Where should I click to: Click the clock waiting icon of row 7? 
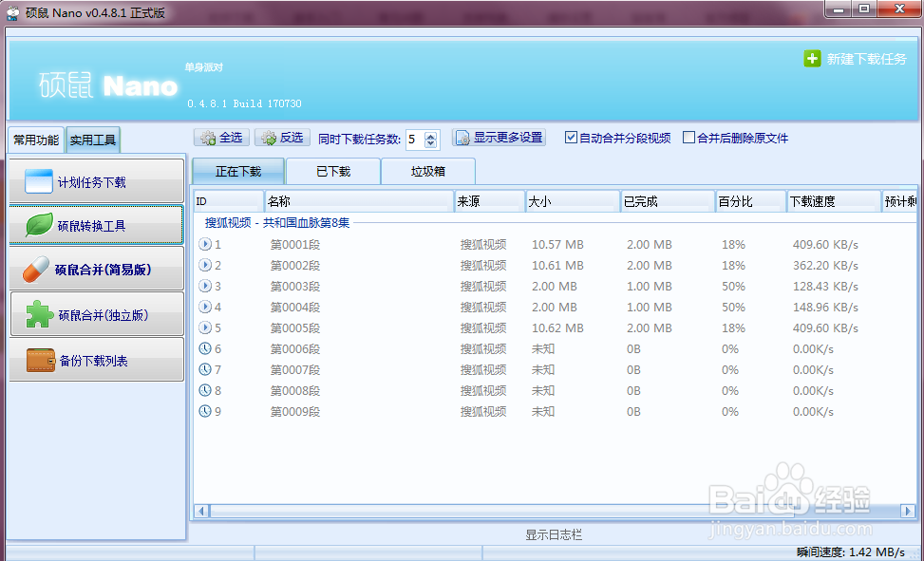click(x=204, y=369)
